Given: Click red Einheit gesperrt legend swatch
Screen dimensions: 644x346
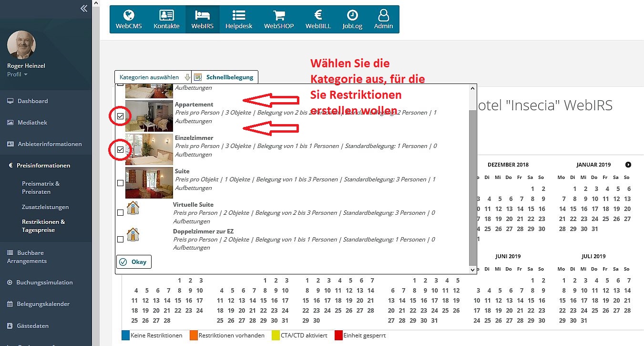Looking at the screenshot, I should (x=338, y=335).
